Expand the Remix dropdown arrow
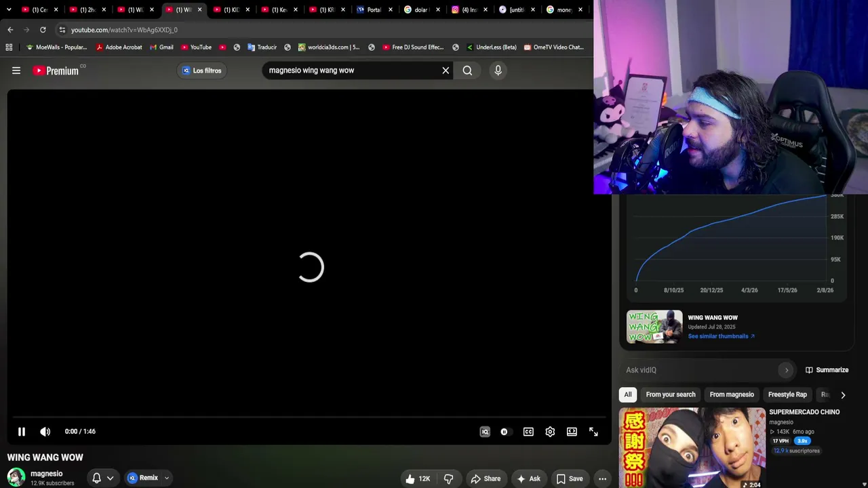868x488 pixels. click(167, 478)
